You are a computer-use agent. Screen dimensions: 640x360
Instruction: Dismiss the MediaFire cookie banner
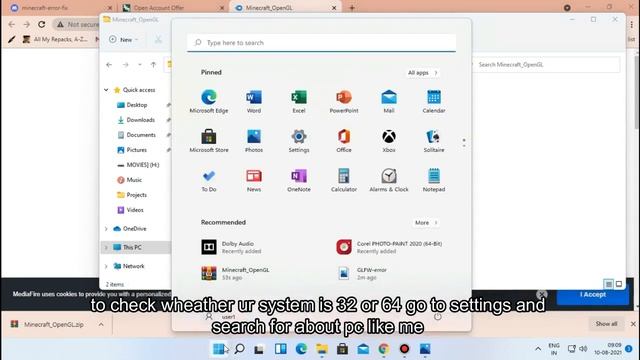coord(542,294)
